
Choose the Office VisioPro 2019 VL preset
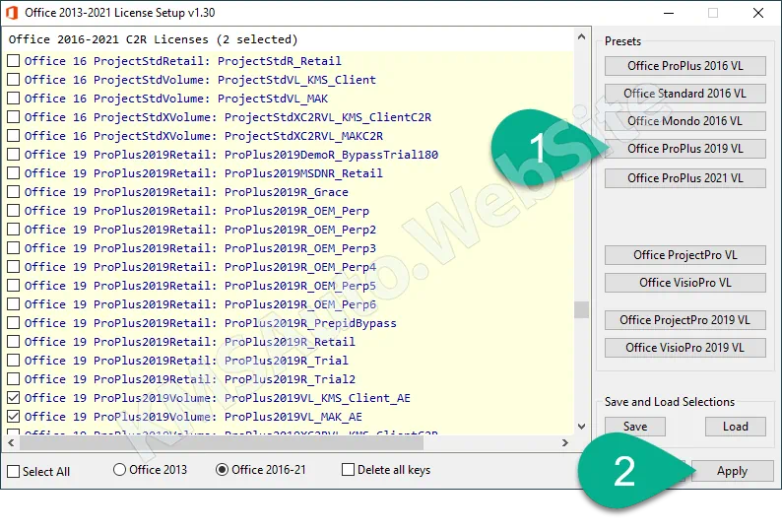coord(685,348)
